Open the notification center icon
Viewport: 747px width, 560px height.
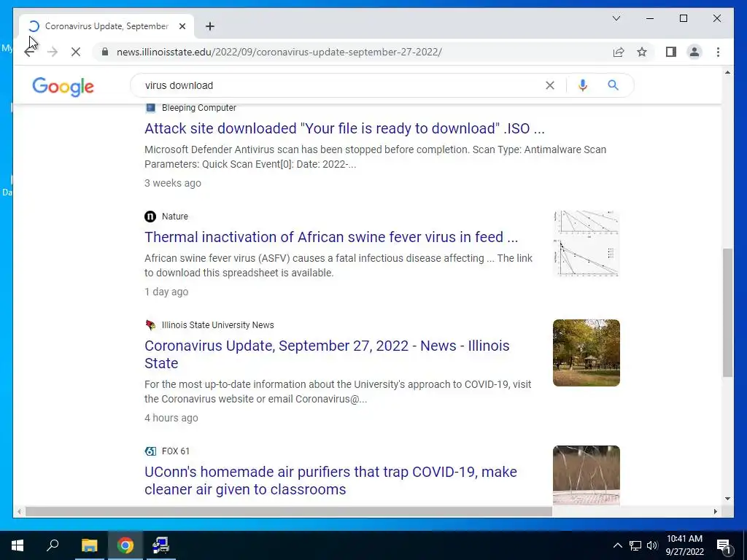tap(724, 545)
